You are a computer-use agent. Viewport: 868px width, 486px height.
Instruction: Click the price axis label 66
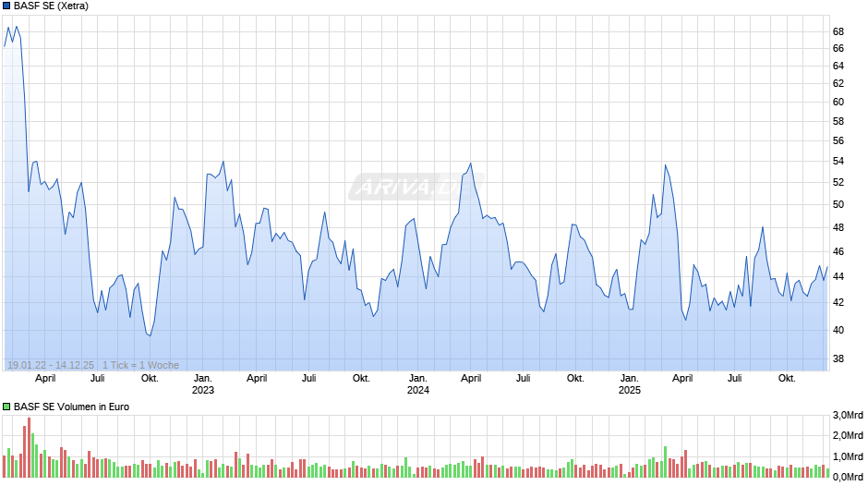pos(838,49)
